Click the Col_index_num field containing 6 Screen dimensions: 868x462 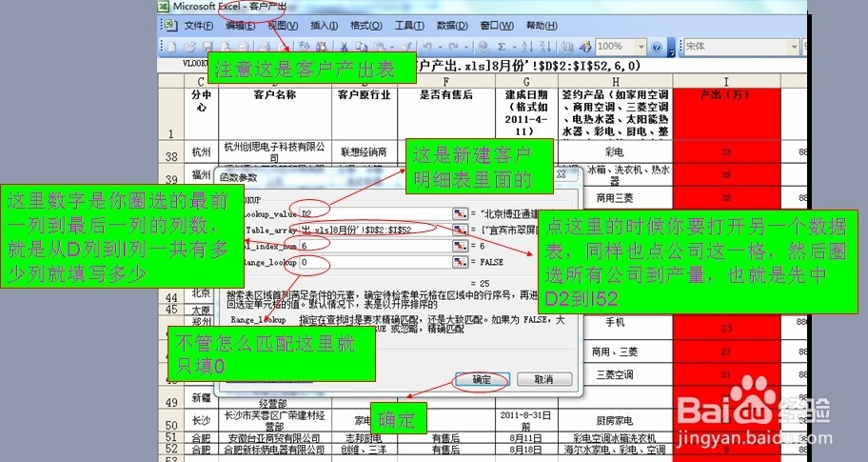pyautogui.click(x=375, y=246)
